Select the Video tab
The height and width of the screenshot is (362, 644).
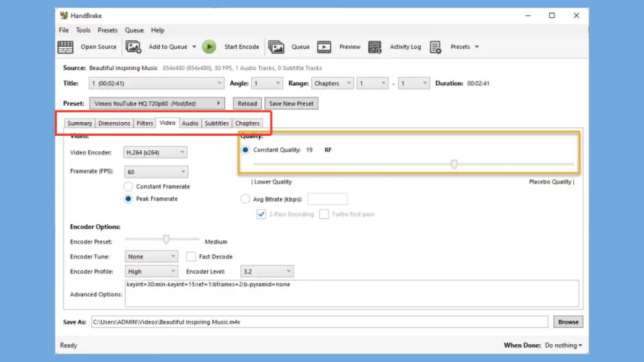tap(167, 123)
